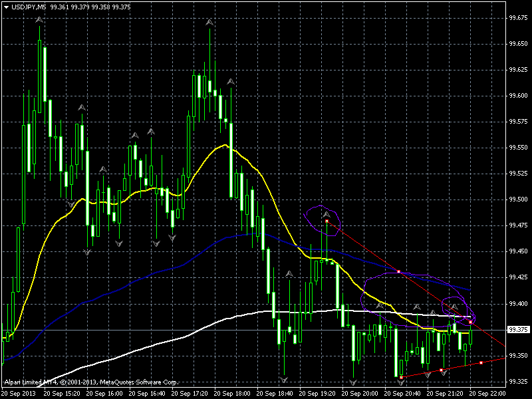Click the 99.350 price scale label
532x399 pixels.
coord(519,356)
